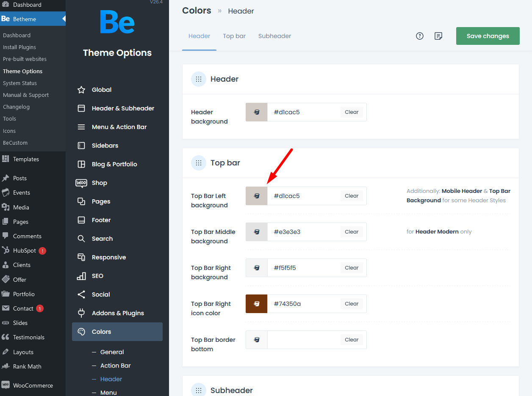
Task: Open Top Bar Middle background color swatch
Action: (257, 232)
